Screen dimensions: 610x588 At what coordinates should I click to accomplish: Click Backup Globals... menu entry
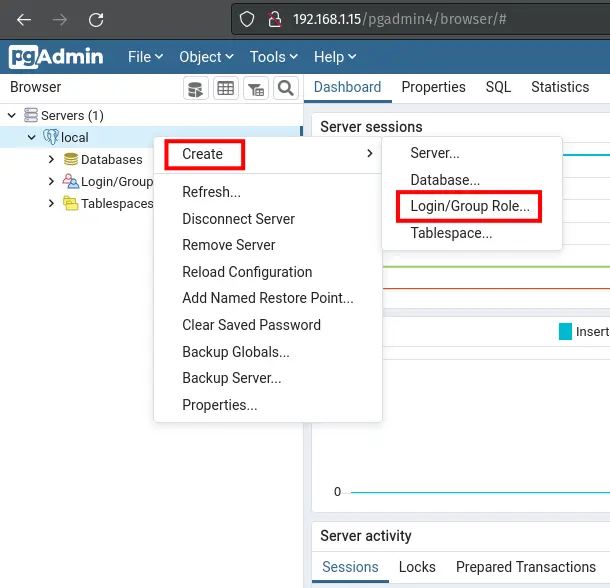(x=236, y=352)
